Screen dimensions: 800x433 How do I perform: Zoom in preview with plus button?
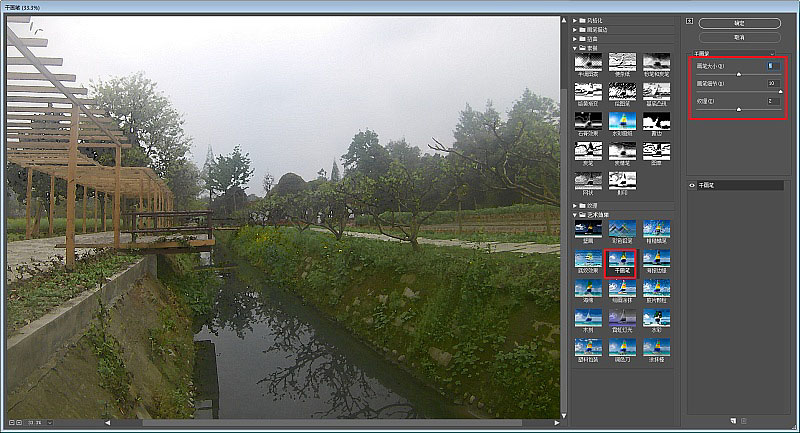(x=19, y=423)
